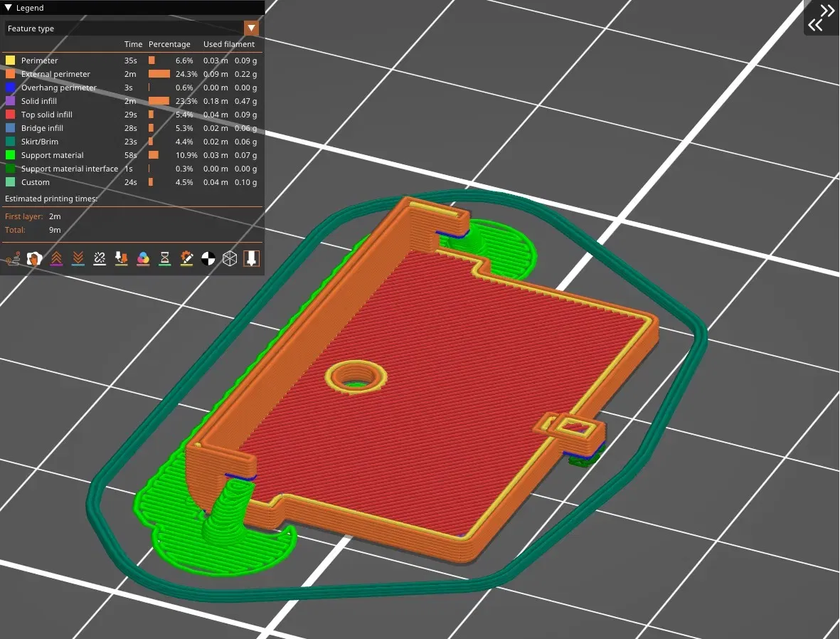
Task: Click the Total 9m estimate
Action: (55, 230)
